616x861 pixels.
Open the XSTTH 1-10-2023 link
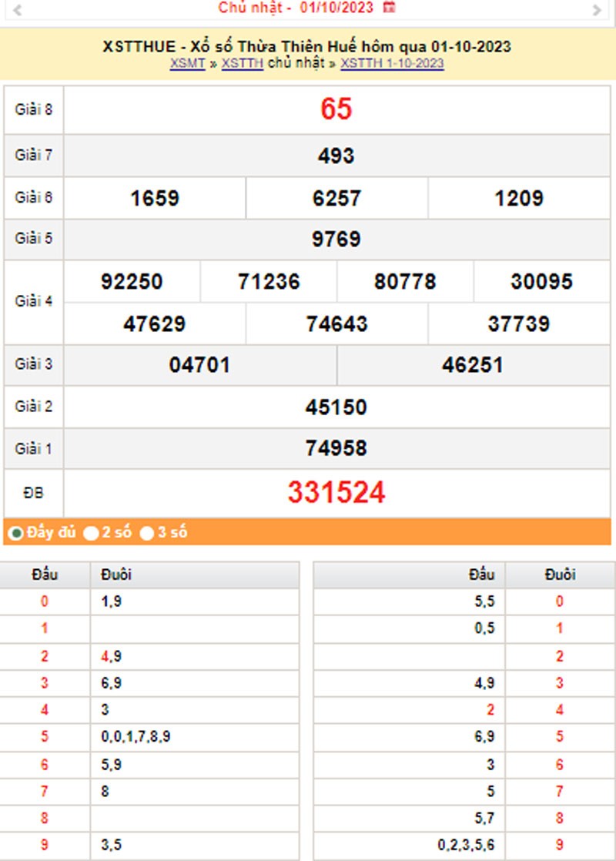click(x=392, y=63)
